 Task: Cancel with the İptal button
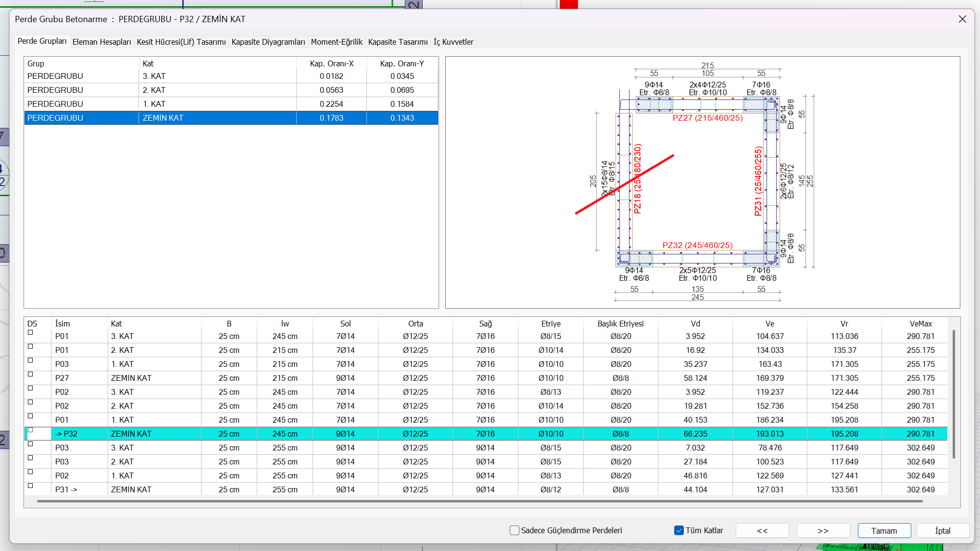[942, 530]
